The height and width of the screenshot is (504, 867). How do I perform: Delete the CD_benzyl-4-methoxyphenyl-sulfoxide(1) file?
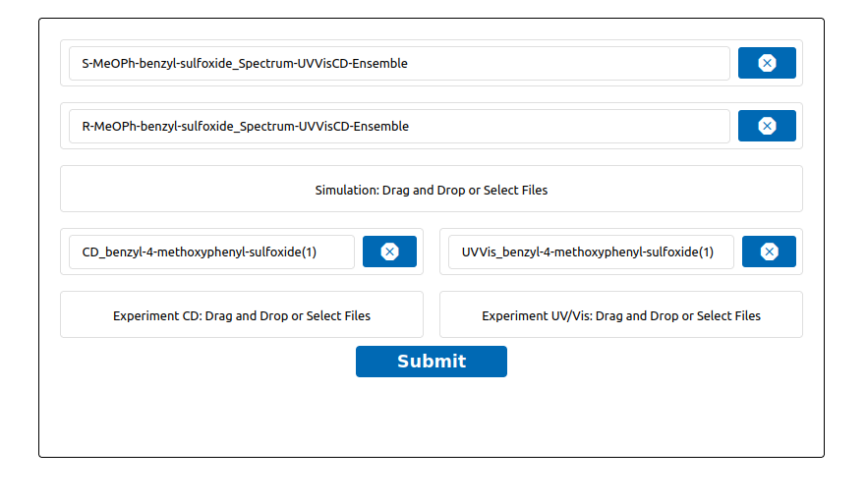[389, 252]
